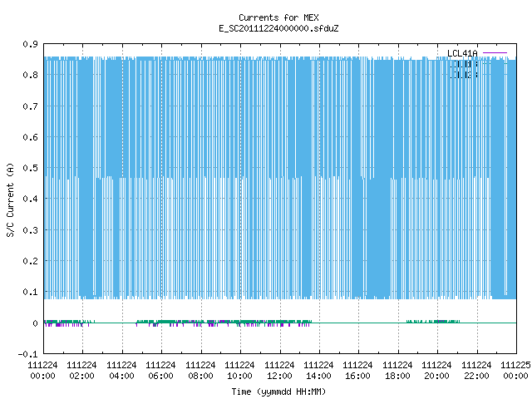Click the 111224 16:00 time tick label
Screen dimensions: 532x399
click(x=357, y=371)
